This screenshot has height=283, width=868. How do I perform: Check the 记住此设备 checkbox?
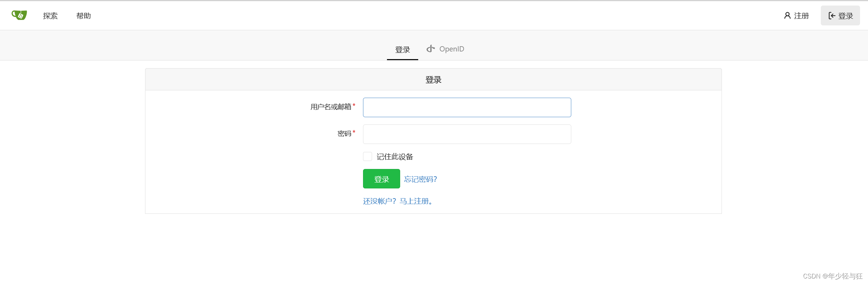368,156
